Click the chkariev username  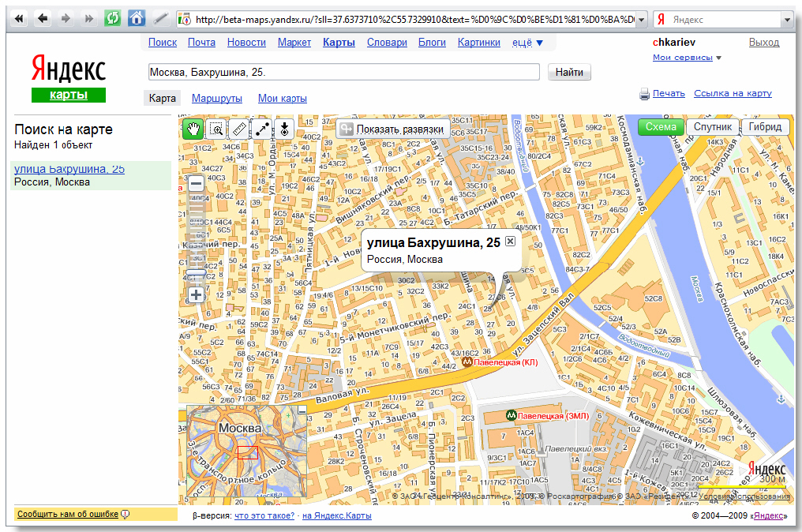[x=674, y=43]
